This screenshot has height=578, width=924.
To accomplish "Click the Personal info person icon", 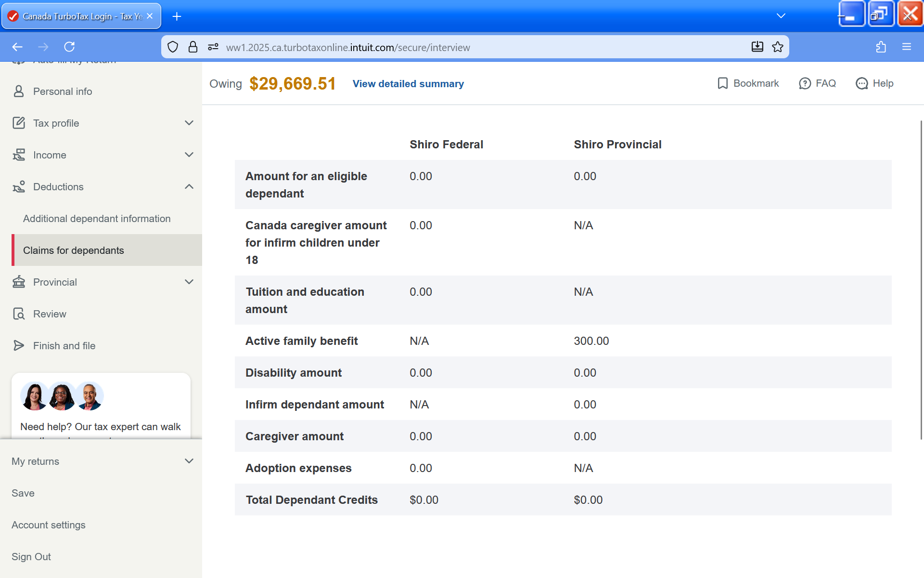I will click(19, 92).
